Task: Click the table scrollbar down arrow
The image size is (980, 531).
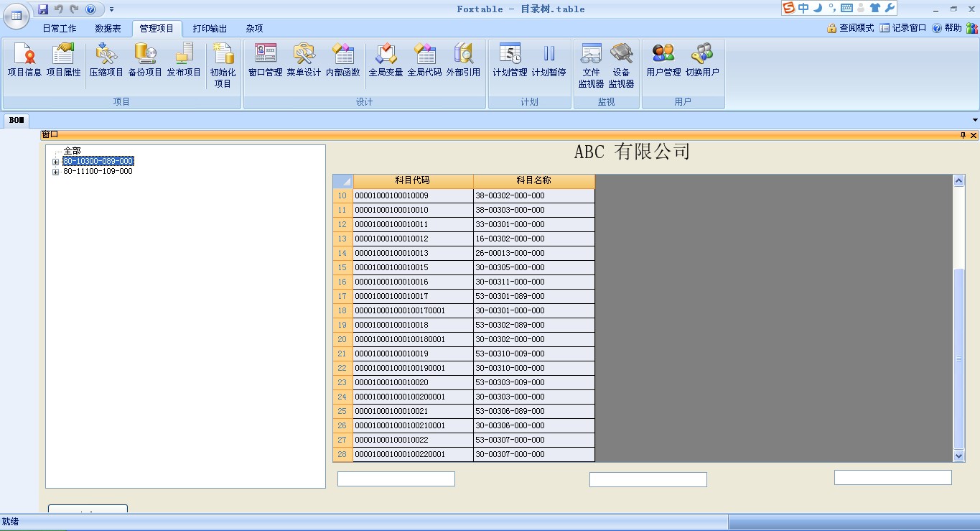Action: click(x=959, y=456)
